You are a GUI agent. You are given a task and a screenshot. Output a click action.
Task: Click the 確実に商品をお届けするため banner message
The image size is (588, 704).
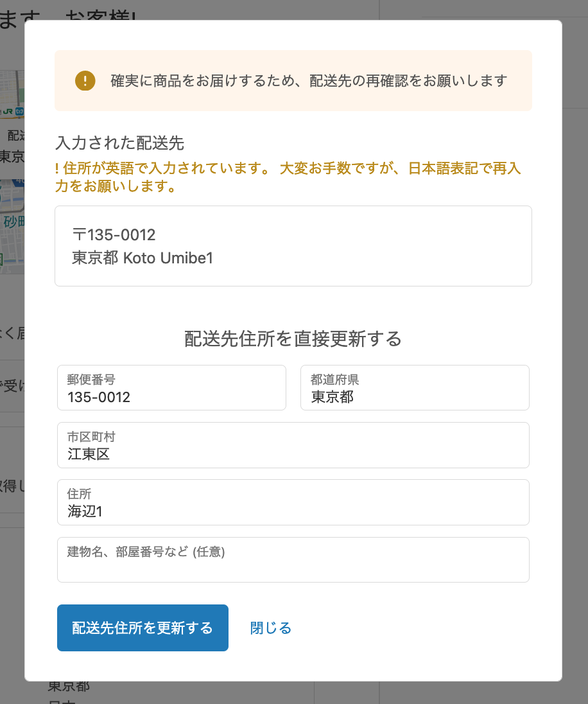click(x=309, y=81)
